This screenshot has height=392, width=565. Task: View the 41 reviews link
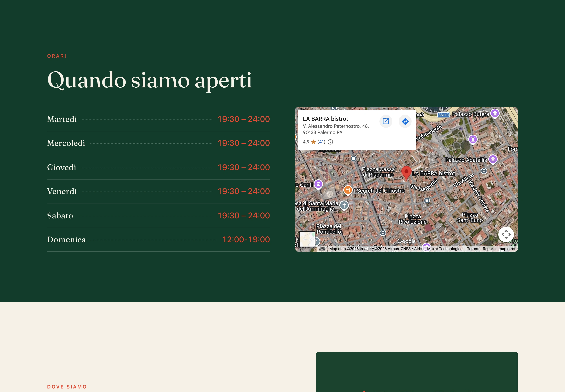[x=321, y=142]
